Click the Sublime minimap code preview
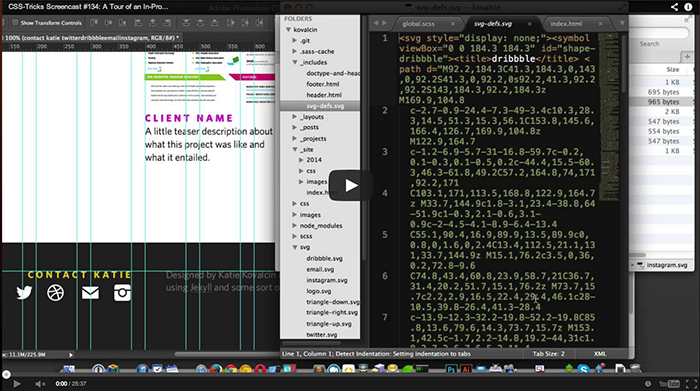Image resolution: width=700 pixels, height=391 pixels. coord(608,116)
